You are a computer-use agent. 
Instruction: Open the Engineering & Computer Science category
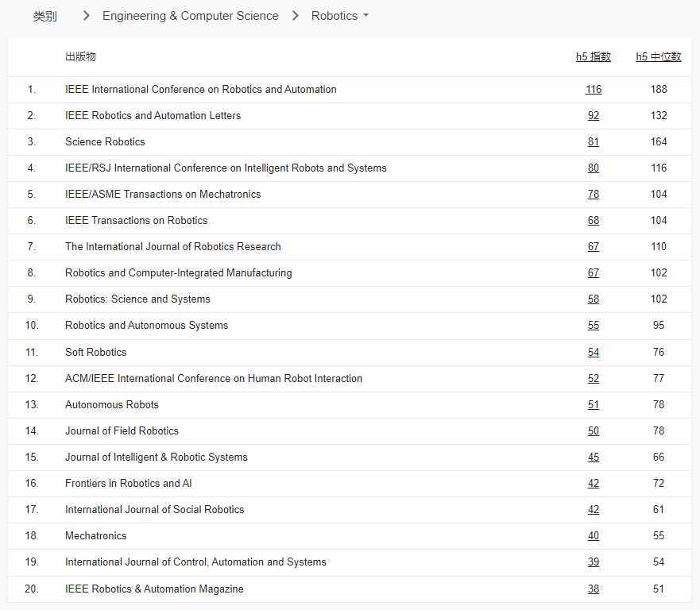point(190,15)
